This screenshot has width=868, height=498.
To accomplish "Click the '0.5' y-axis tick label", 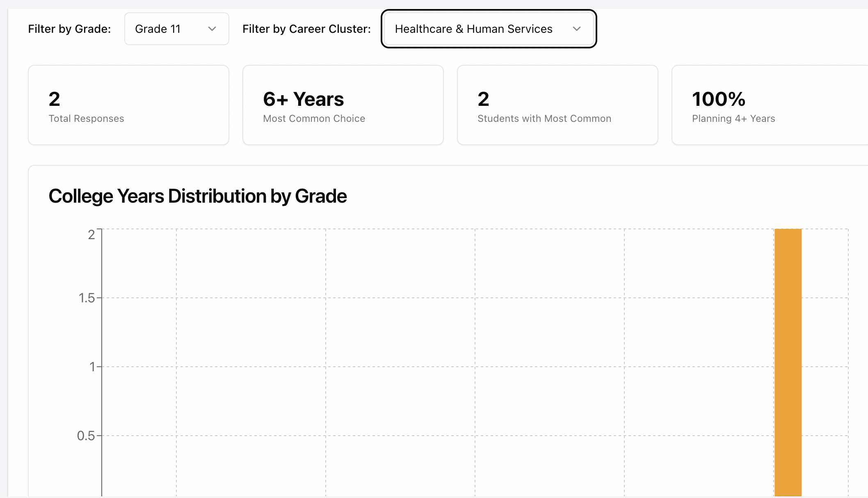I will 86,436.
